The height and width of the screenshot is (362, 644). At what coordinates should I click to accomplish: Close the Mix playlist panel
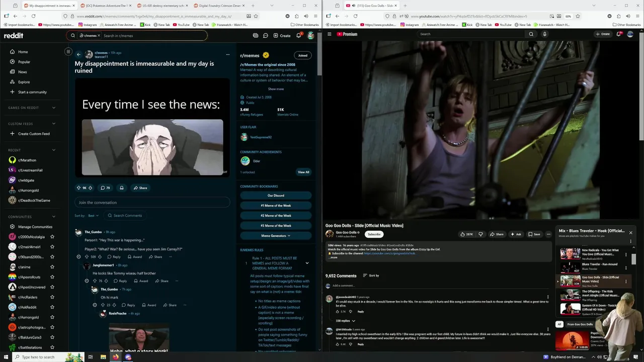[x=630, y=232]
